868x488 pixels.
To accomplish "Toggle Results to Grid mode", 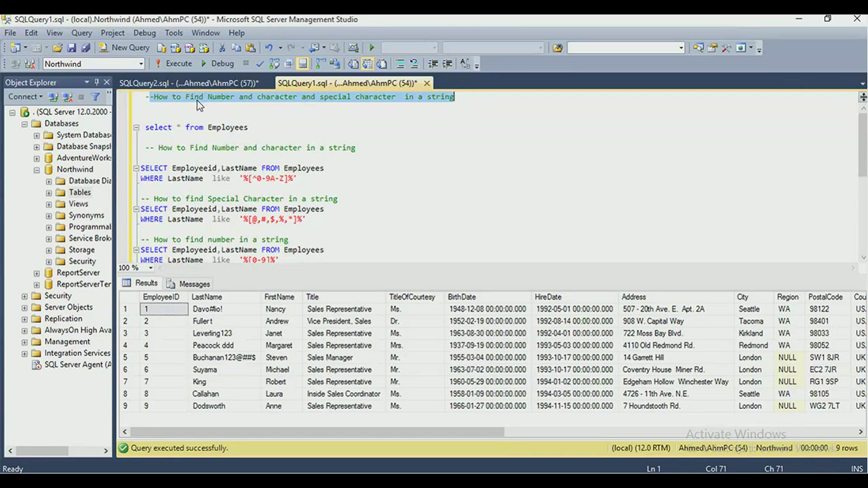I will [x=368, y=64].
